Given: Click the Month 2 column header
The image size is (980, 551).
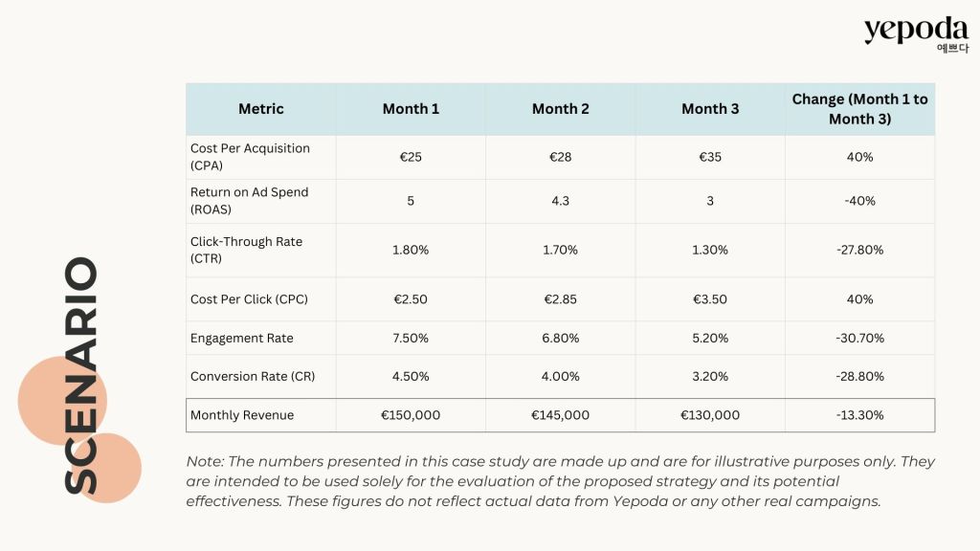Looking at the screenshot, I should [560, 109].
